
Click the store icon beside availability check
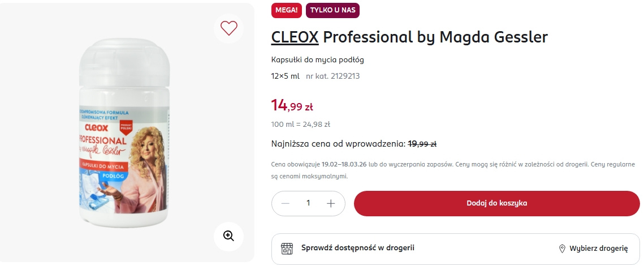(x=287, y=249)
